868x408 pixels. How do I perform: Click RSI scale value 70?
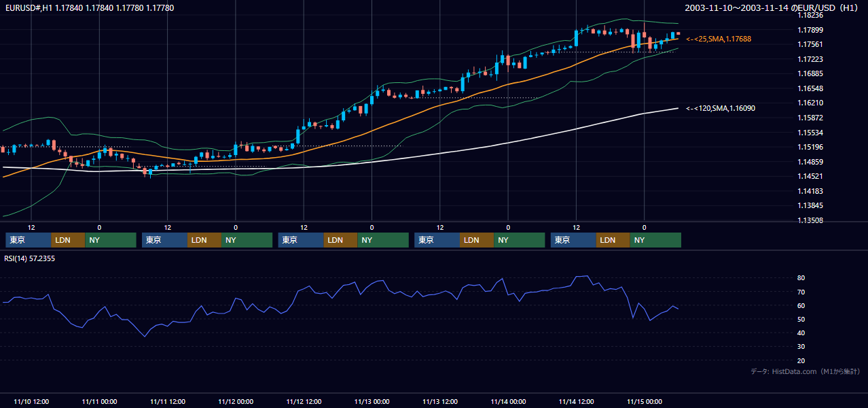tap(801, 292)
